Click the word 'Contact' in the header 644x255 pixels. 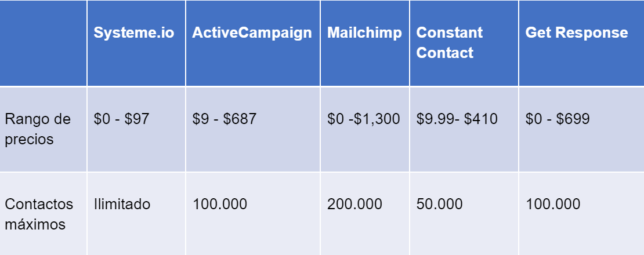tap(444, 53)
